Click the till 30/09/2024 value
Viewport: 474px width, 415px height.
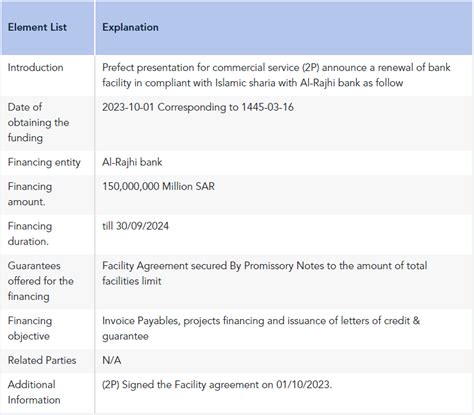135,226
